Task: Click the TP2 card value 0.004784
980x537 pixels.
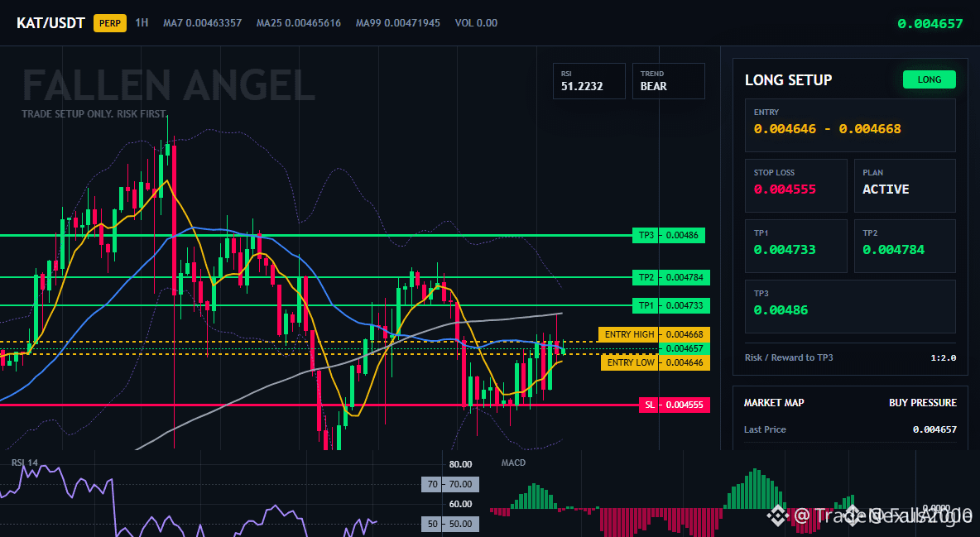Action: (x=893, y=249)
